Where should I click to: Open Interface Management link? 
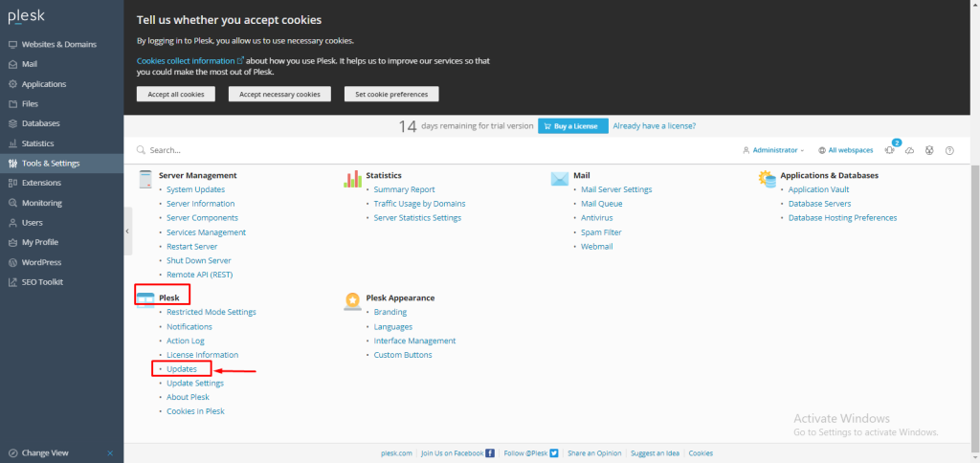point(415,342)
